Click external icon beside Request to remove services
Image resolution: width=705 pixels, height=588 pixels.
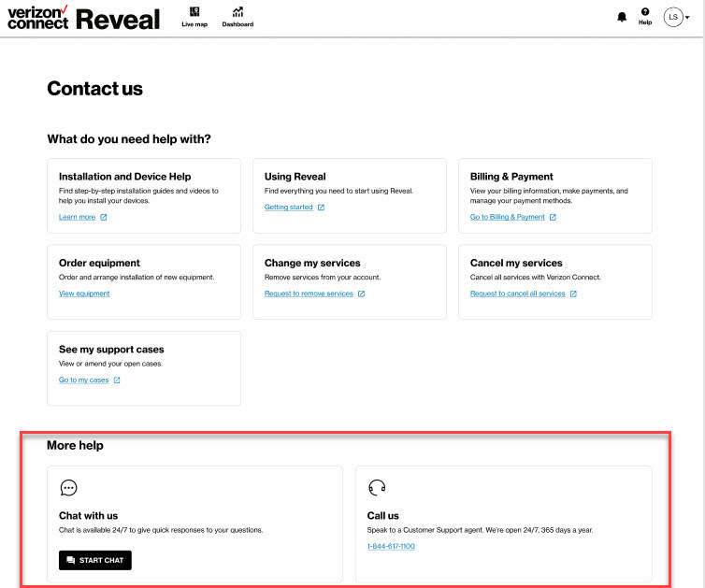click(x=361, y=294)
